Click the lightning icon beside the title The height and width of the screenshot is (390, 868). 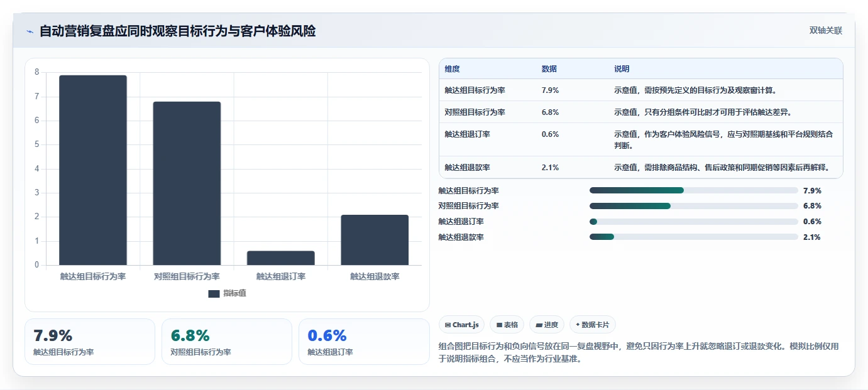[x=30, y=31]
